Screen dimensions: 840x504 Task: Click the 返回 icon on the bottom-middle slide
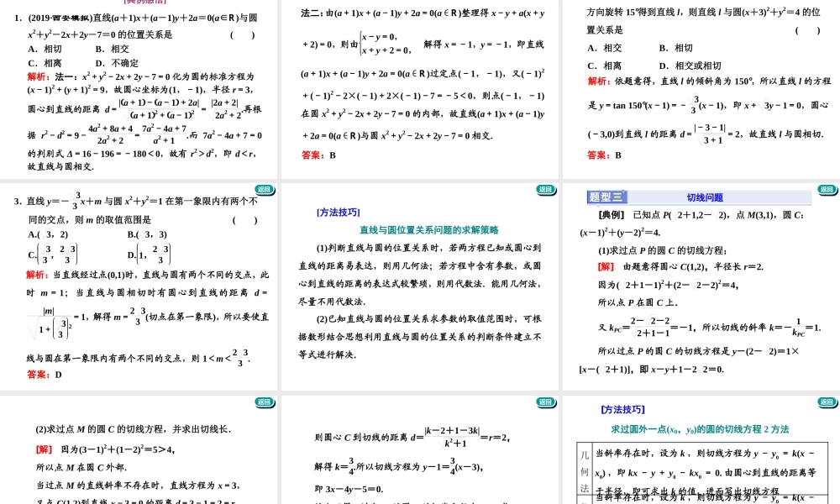pyautogui.click(x=544, y=402)
